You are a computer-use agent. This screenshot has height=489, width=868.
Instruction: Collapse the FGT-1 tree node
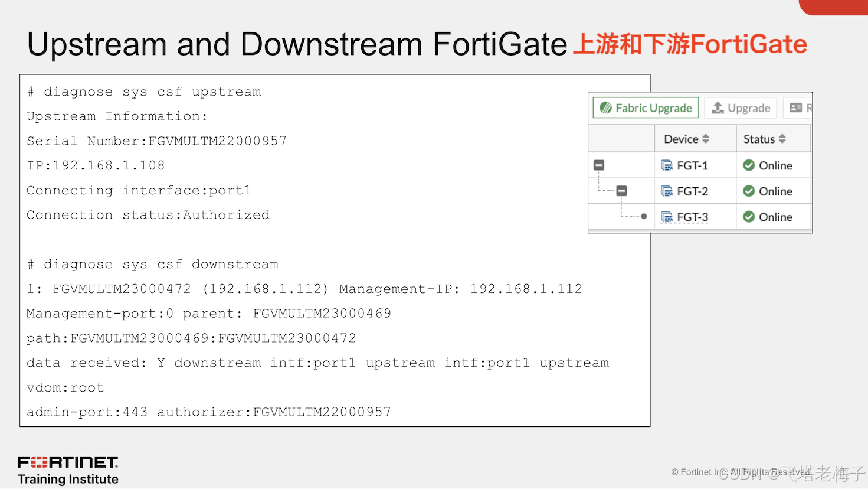coord(599,165)
